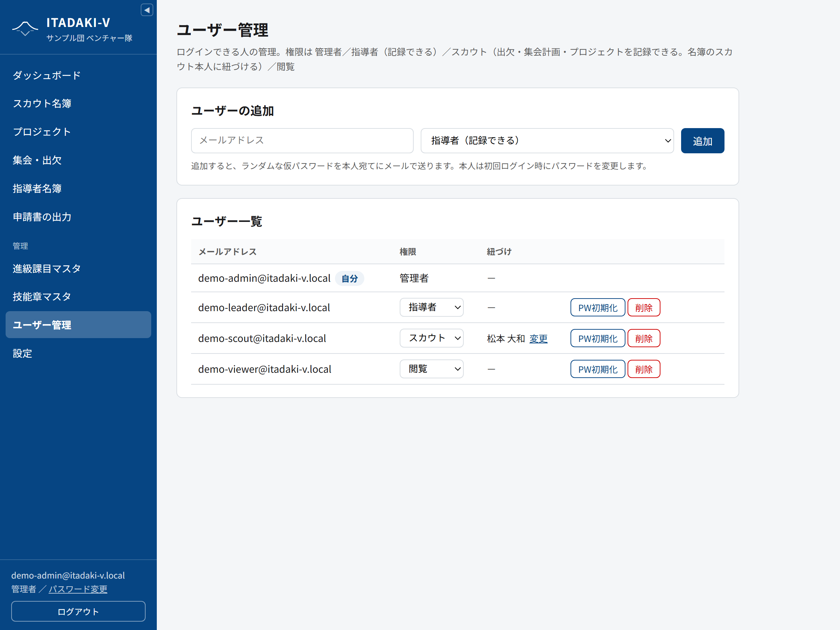840x630 pixels.
Task: Click the メールアドレス column header
Action: [227, 252]
